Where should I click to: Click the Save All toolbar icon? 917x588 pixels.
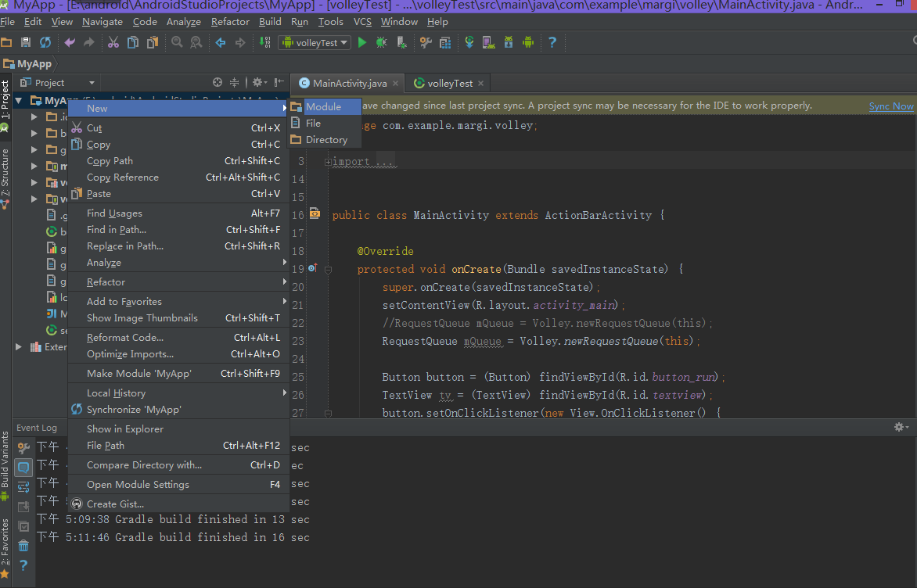(26, 42)
